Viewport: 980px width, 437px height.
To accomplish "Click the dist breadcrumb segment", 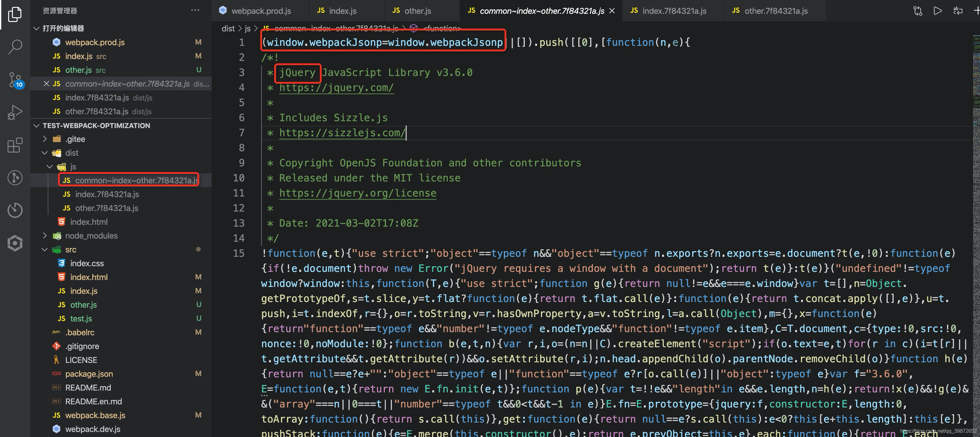I will 228,29.
